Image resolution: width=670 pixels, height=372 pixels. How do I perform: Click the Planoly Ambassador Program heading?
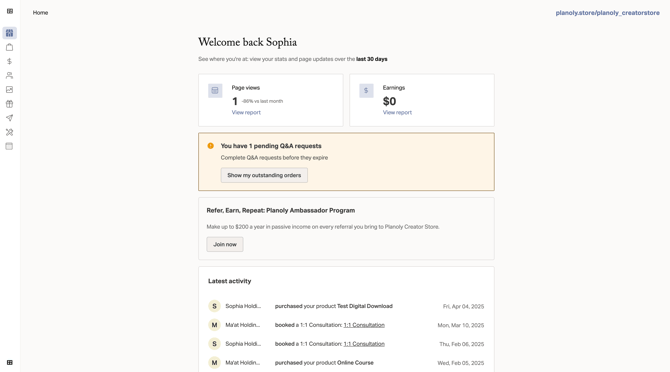click(281, 210)
